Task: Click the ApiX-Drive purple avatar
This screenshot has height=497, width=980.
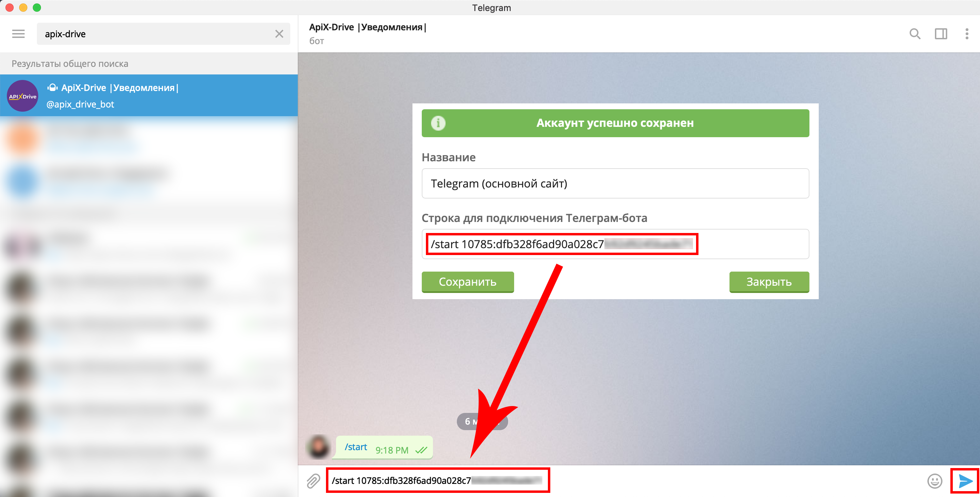Action: pyautogui.click(x=22, y=96)
